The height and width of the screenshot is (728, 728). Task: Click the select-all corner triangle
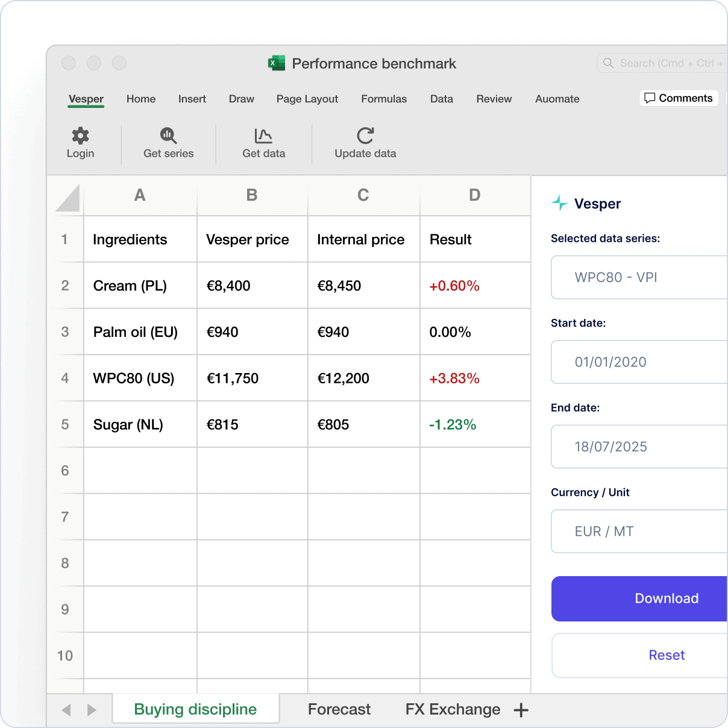67,198
